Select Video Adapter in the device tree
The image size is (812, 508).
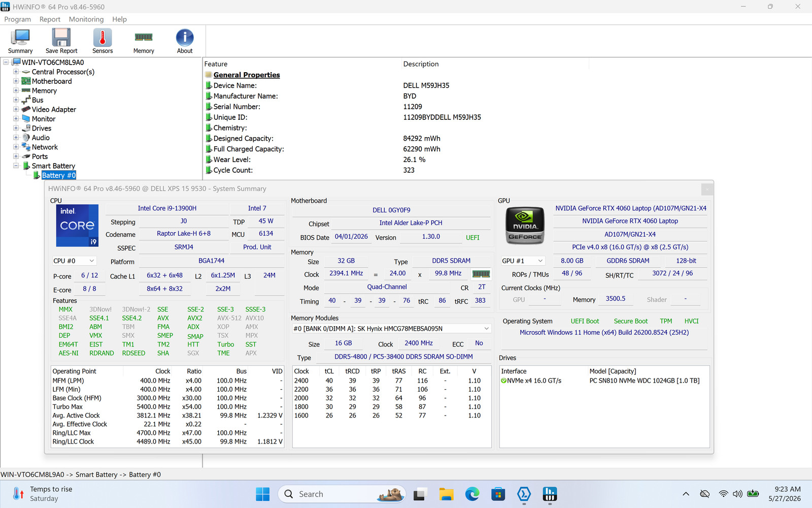54,109
